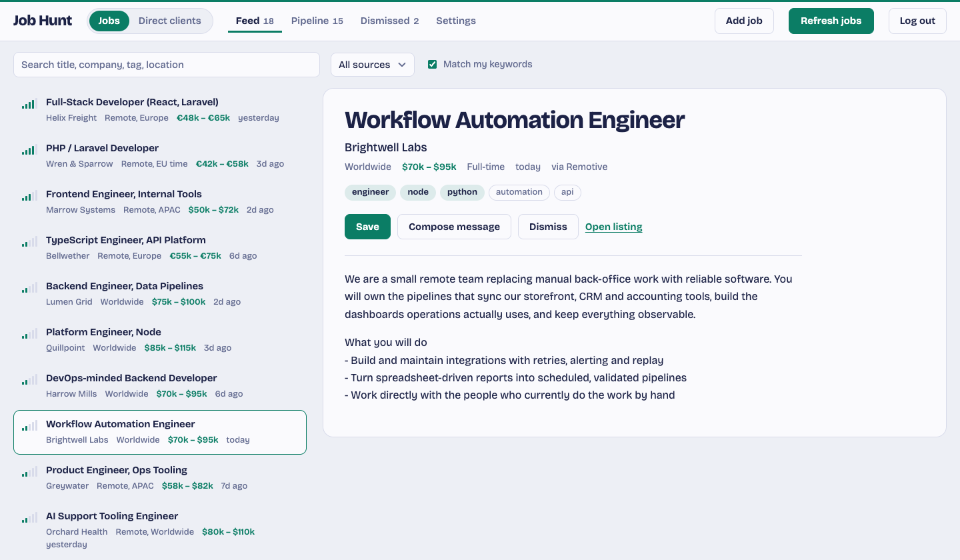Click the €42k – €58k salary
The width and height of the screenshot is (960, 560).
pos(222,164)
